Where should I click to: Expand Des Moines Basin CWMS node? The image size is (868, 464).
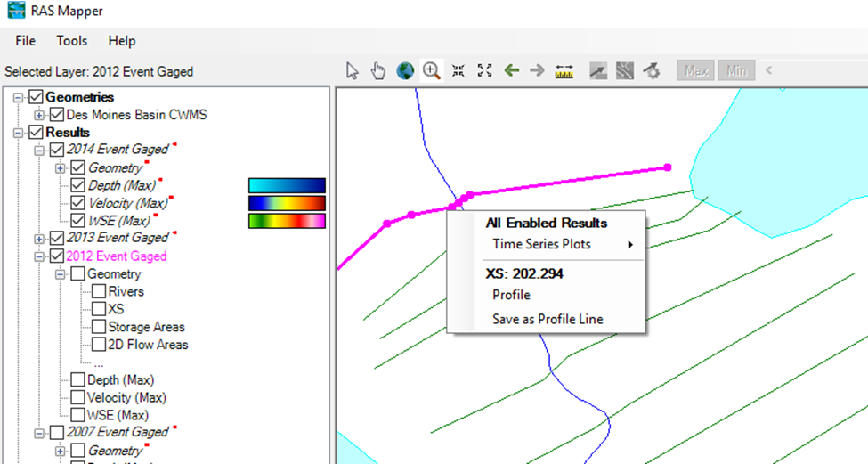pyautogui.click(x=39, y=115)
